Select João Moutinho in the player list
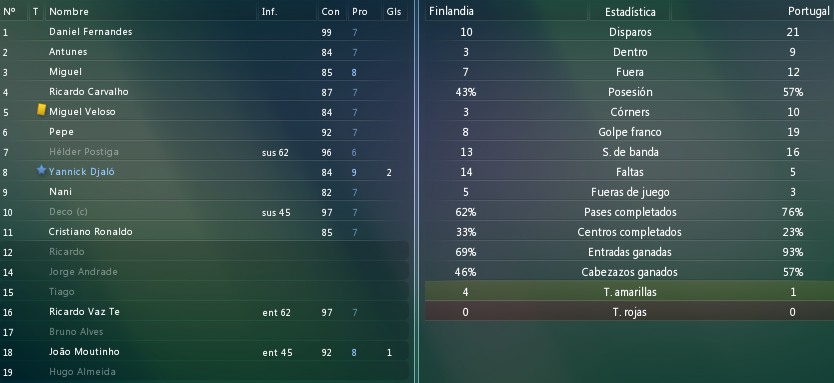The height and width of the screenshot is (383, 834). [x=205, y=352]
